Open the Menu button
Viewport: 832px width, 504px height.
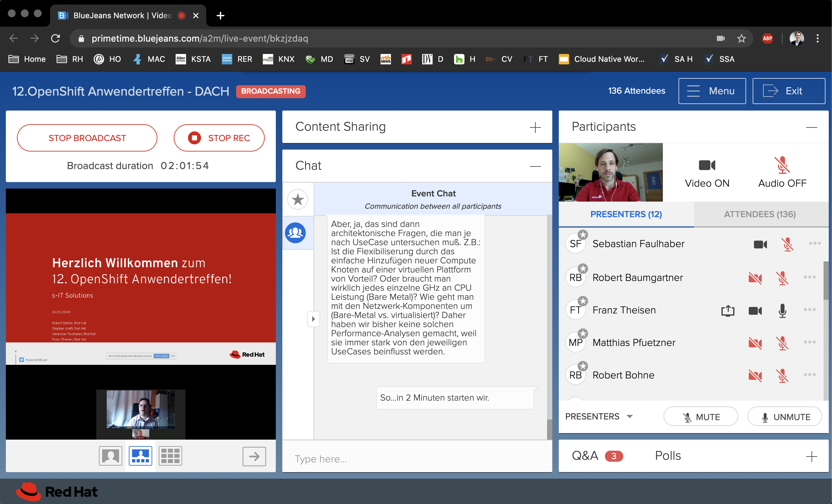coord(712,91)
